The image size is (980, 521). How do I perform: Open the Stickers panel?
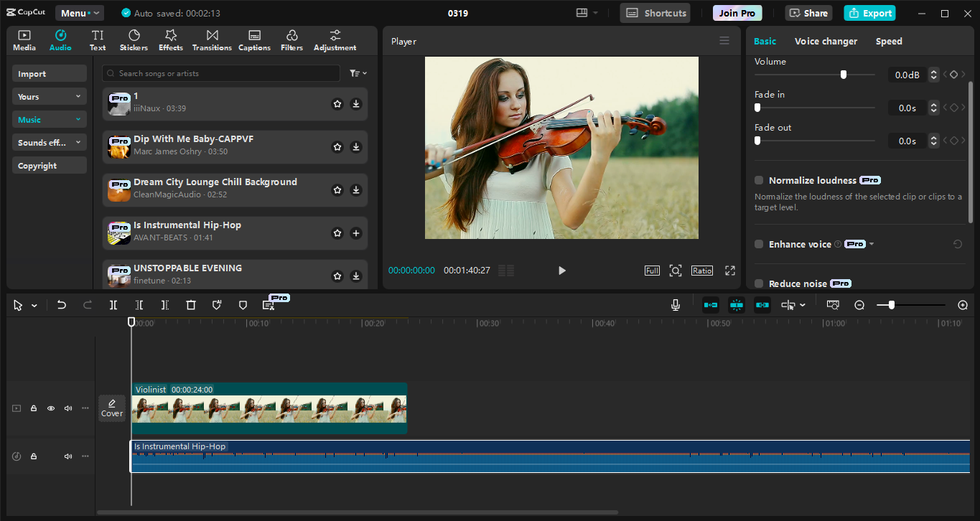[134, 39]
